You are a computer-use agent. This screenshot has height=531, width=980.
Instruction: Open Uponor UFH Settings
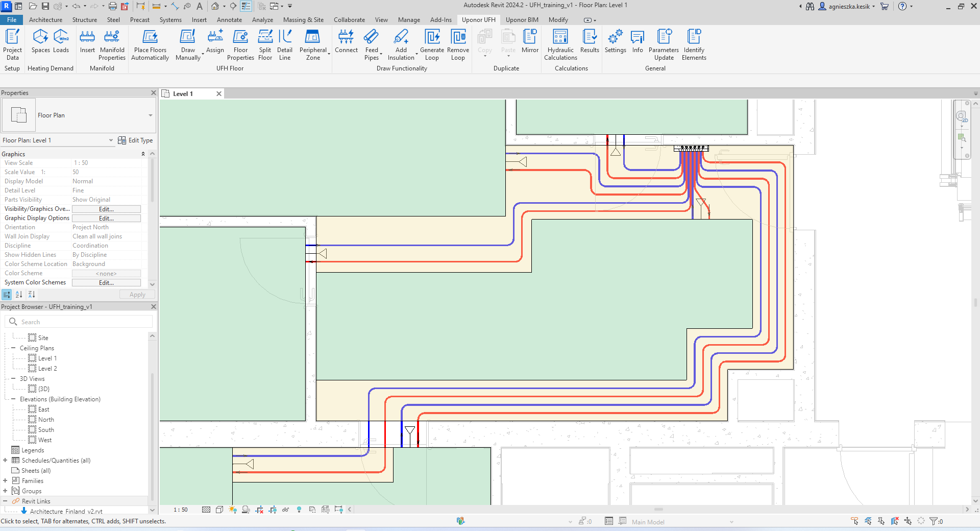tap(615, 41)
